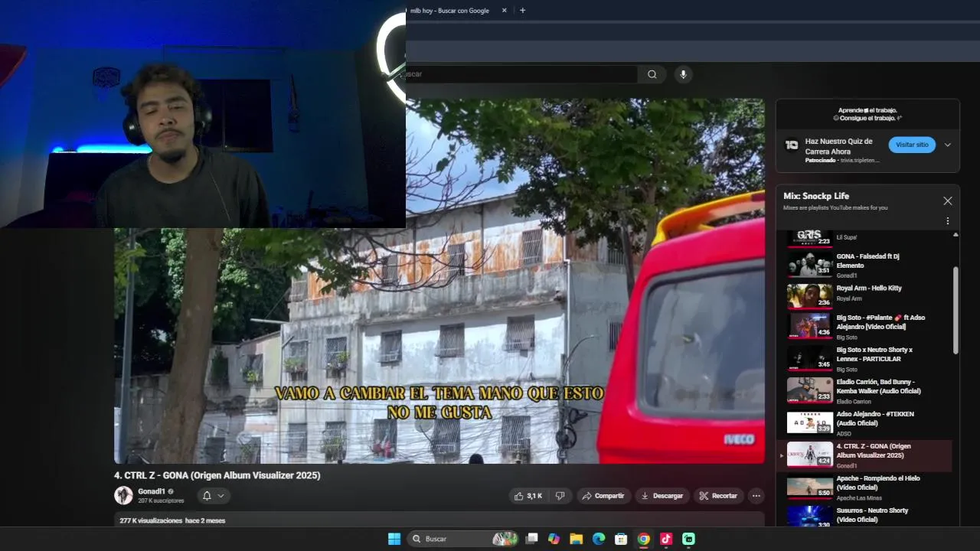The image size is (980, 551).
Task: Open the green streaming app in taskbar
Action: click(688, 539)
